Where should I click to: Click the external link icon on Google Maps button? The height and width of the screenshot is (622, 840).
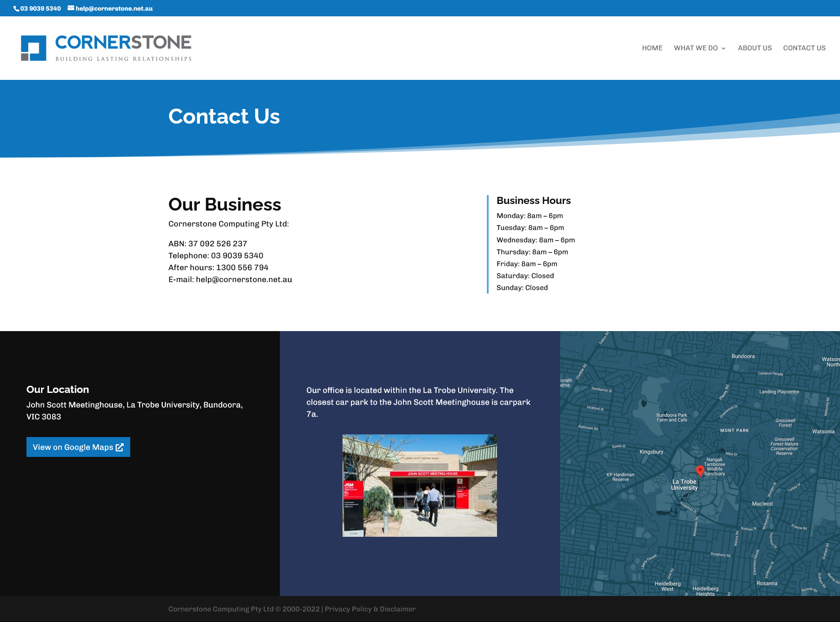coord(120,447)
